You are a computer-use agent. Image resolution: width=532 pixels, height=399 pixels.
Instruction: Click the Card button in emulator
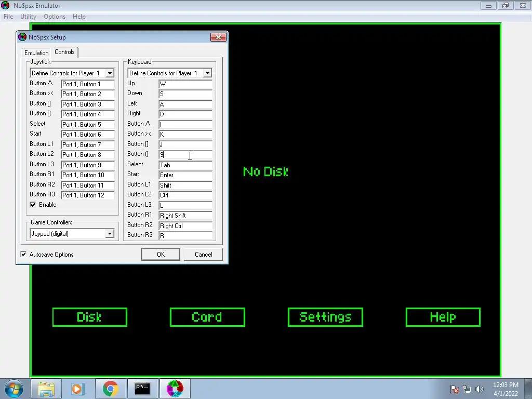pos(207,317)
